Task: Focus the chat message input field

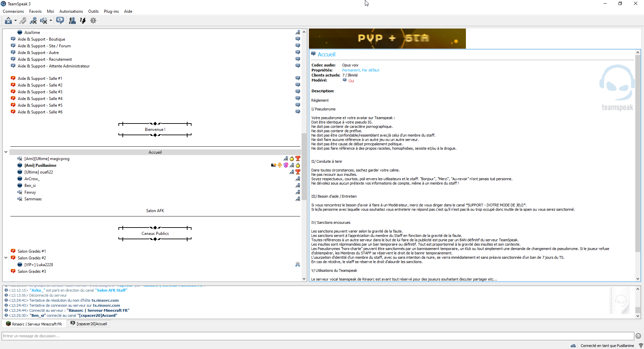Action: pos(318,336)
